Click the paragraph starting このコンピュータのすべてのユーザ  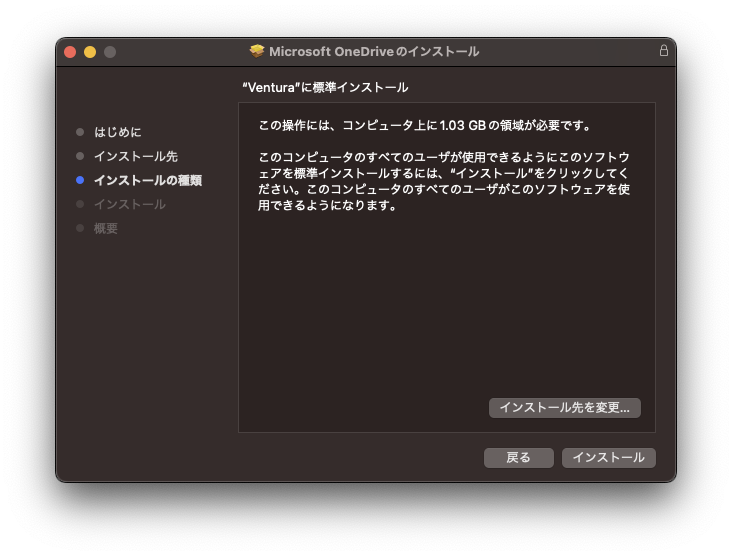click(x=444, y=181)
